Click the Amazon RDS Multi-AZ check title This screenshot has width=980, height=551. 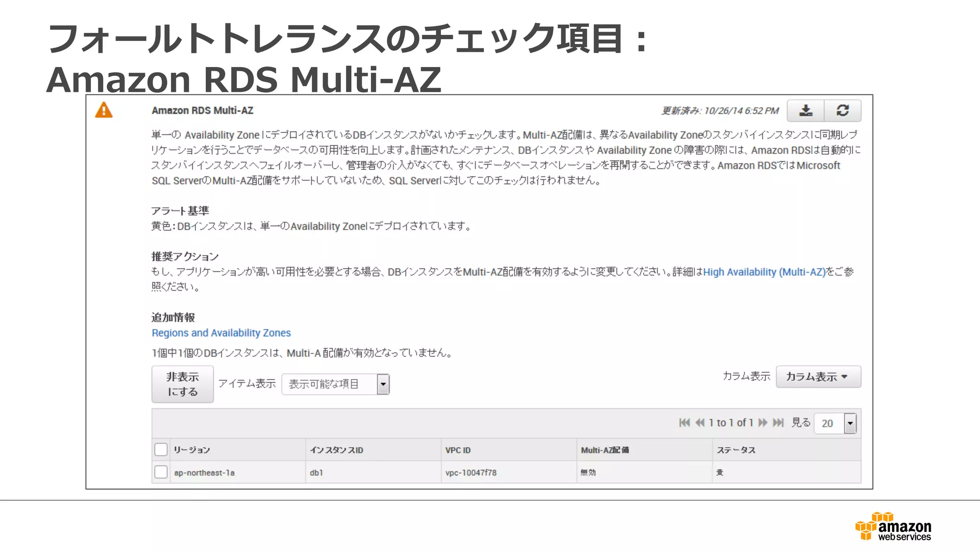pyautogui.click(x=202, y=110)
